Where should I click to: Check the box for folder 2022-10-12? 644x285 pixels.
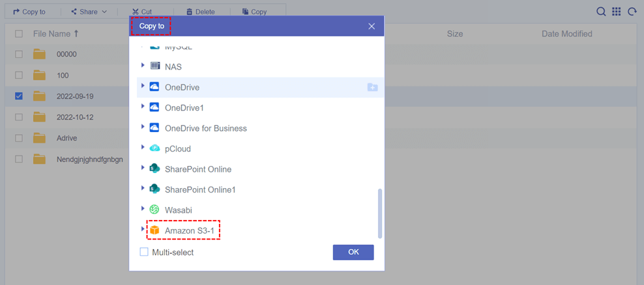click(19, 117)
